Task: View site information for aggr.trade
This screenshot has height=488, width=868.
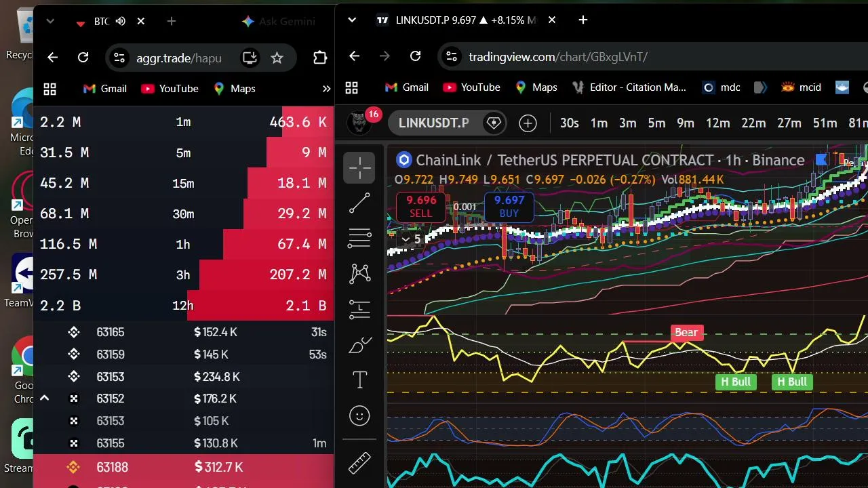Action: (x=119, y=58)
